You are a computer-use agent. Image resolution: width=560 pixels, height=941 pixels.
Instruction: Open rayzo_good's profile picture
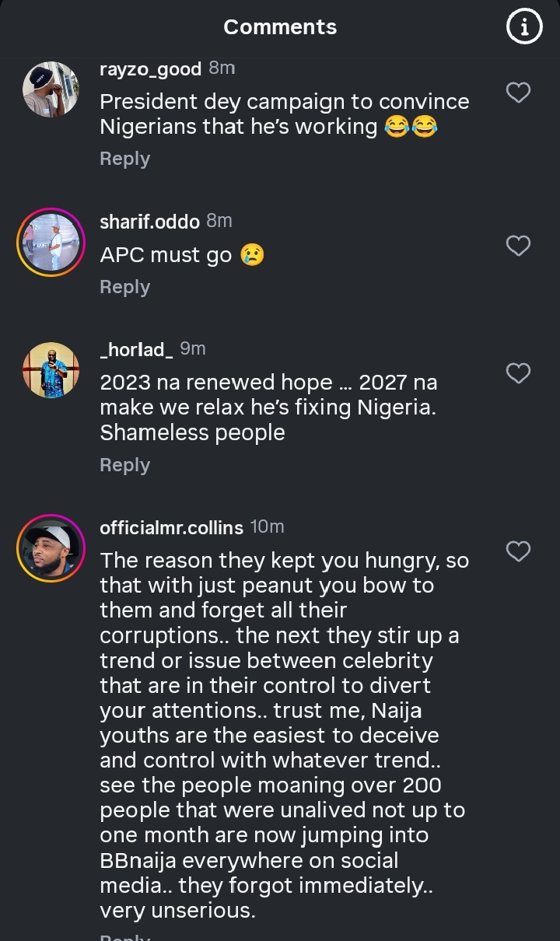(x=51, y=89)
